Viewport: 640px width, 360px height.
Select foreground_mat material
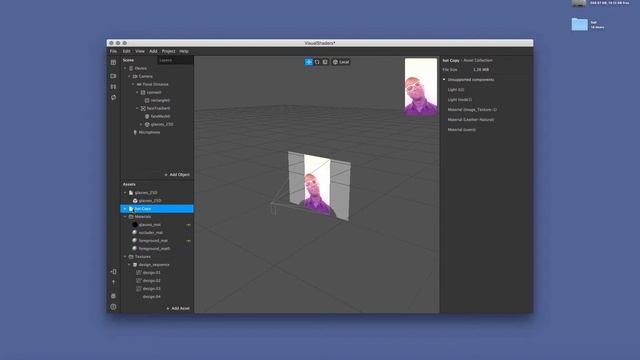click(x=153, y=241)
